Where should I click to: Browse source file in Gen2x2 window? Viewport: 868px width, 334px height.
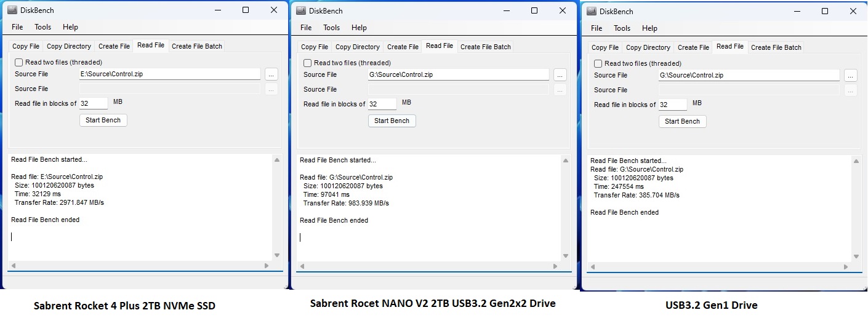click(560, 74)
